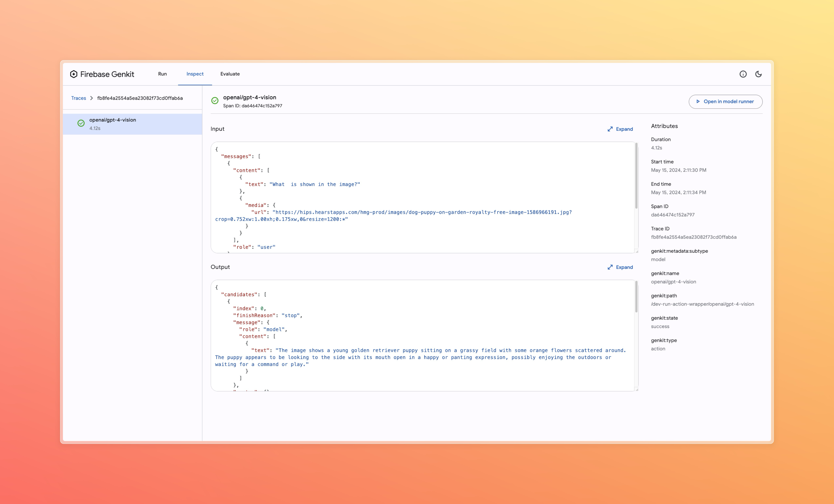Click the expand arrows icon beside Input
Screen dimensions: 834x504
(610, 129)
